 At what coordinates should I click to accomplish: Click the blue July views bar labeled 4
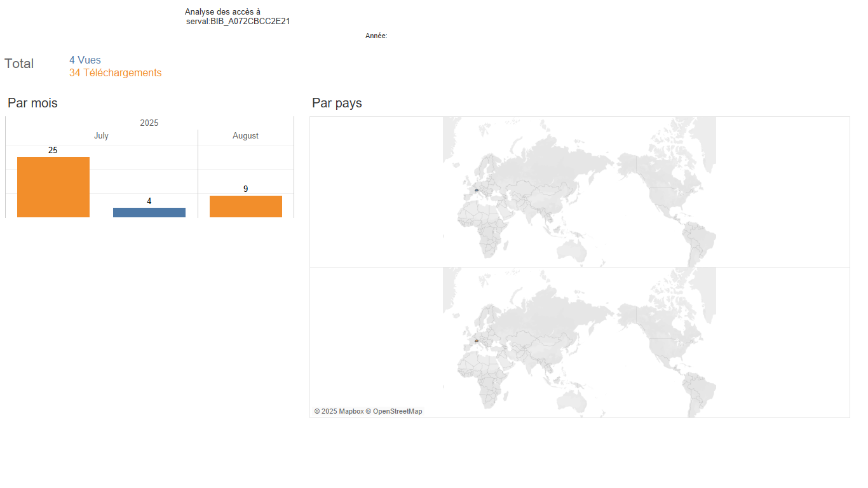click(x=149, y=212)
